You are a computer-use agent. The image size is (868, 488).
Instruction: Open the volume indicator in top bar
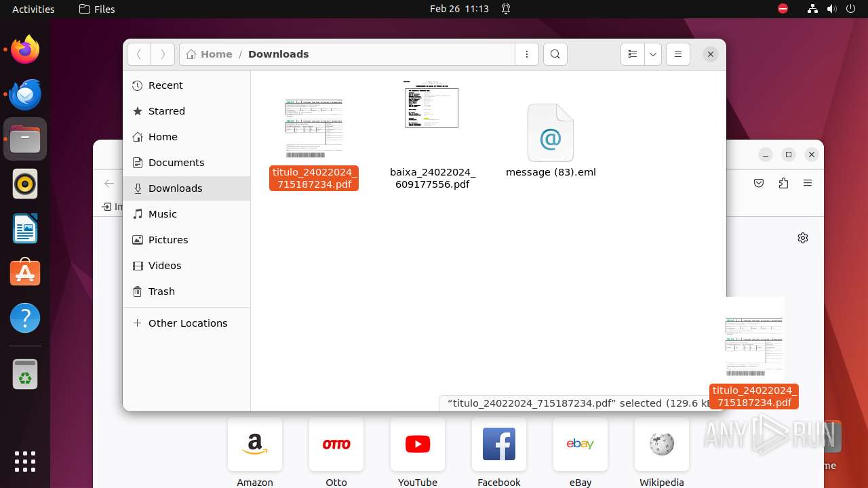831,9
